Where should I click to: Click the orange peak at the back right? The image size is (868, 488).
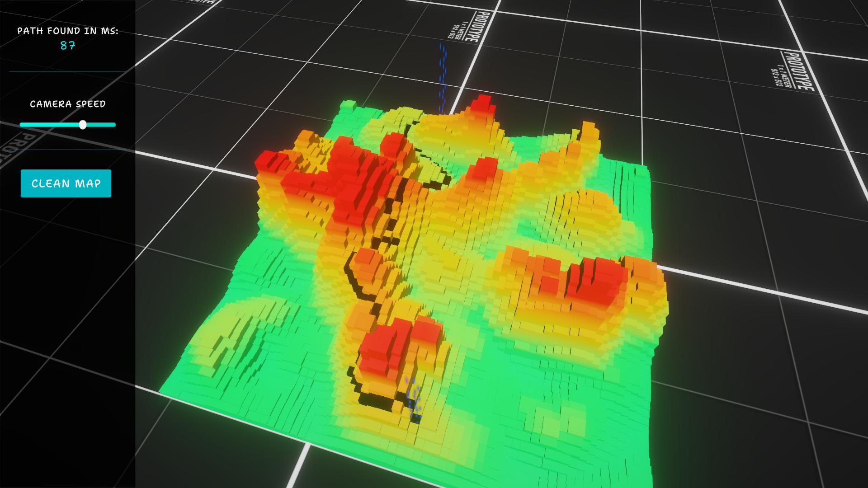tap(588, 132)
